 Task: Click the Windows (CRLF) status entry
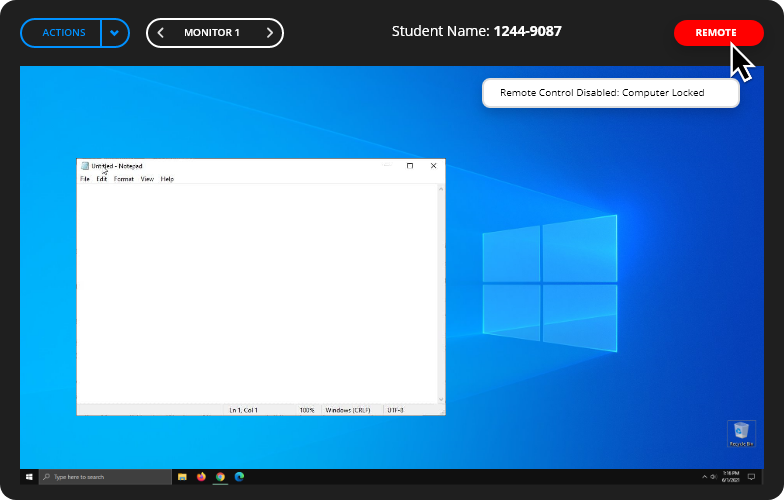pos(348,410)
